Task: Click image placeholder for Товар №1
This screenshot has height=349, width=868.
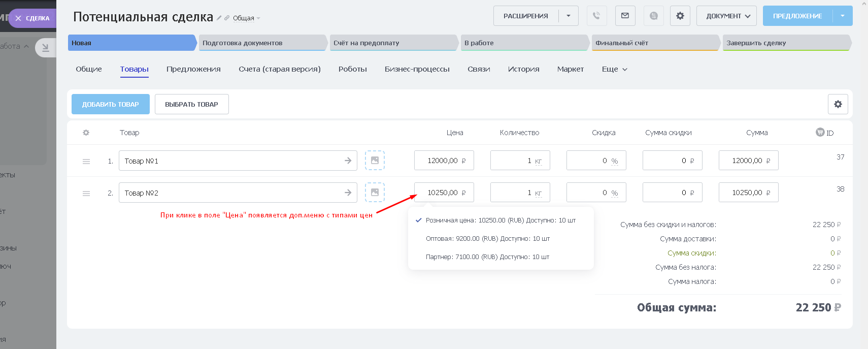Action: click(375, 161)
